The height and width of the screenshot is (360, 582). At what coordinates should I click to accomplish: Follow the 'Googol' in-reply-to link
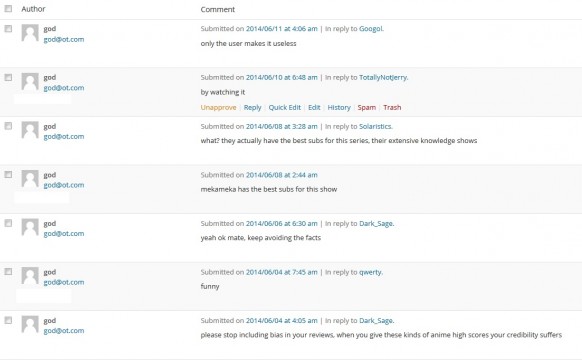tap(370, 29)
